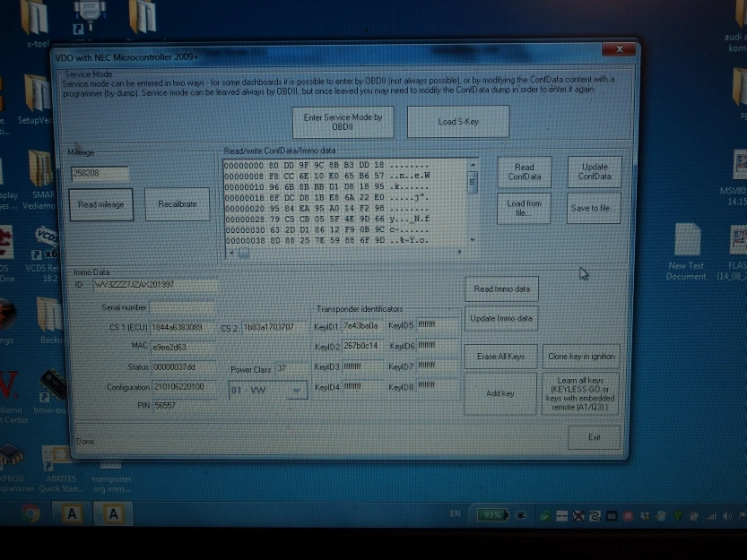Click the KeyID7 field
Image resolution: width=747 pixels, height=560 pixels.
pyautogui.click(x=438, y=366)
